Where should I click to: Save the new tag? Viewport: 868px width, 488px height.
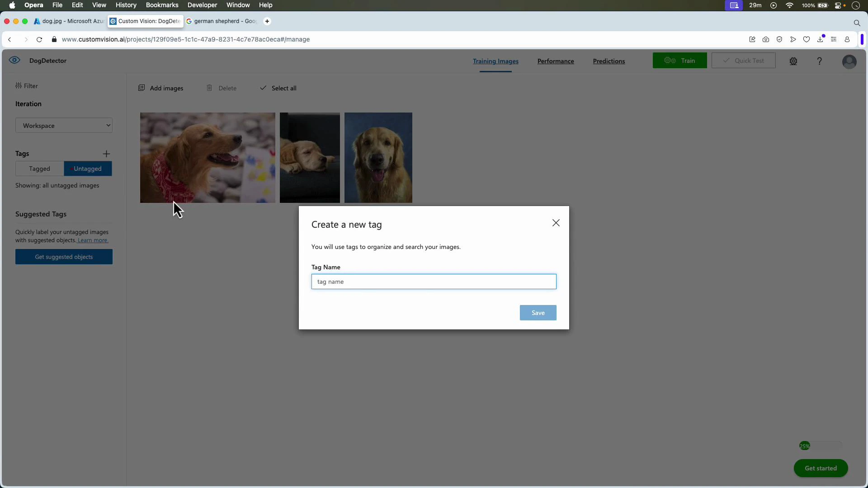click(x=538, y=313)
